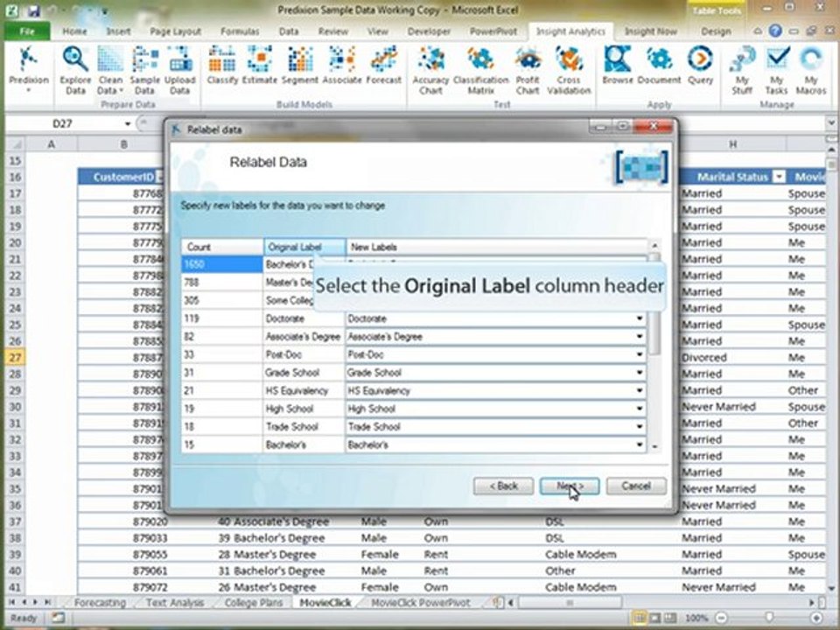The image size is (840, 630).
Task: Select the Forecasting sheet tab
Action: point(100,602)
